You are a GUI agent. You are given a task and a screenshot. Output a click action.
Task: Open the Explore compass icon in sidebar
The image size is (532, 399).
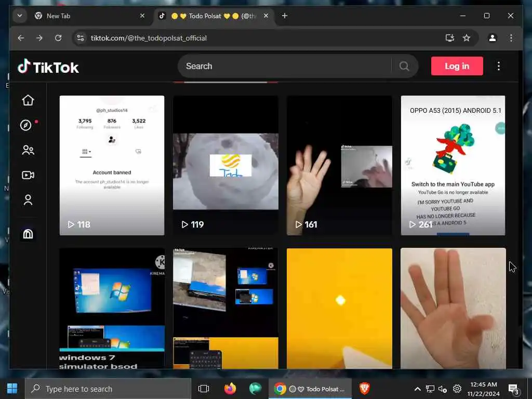26,125
